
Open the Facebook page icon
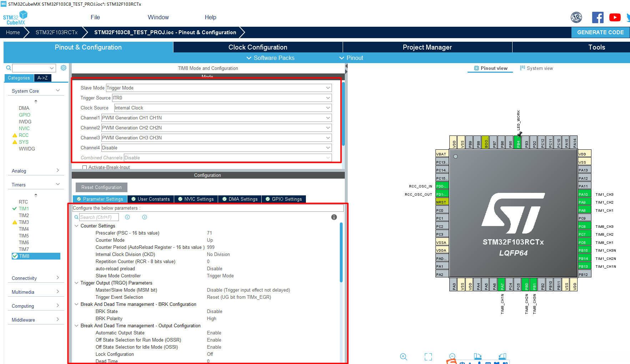(x=598, y=17)
